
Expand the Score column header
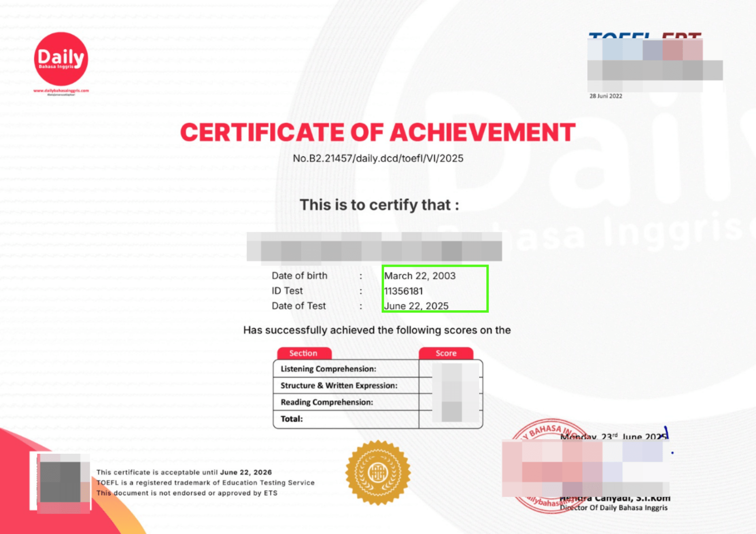coord(445,353)
